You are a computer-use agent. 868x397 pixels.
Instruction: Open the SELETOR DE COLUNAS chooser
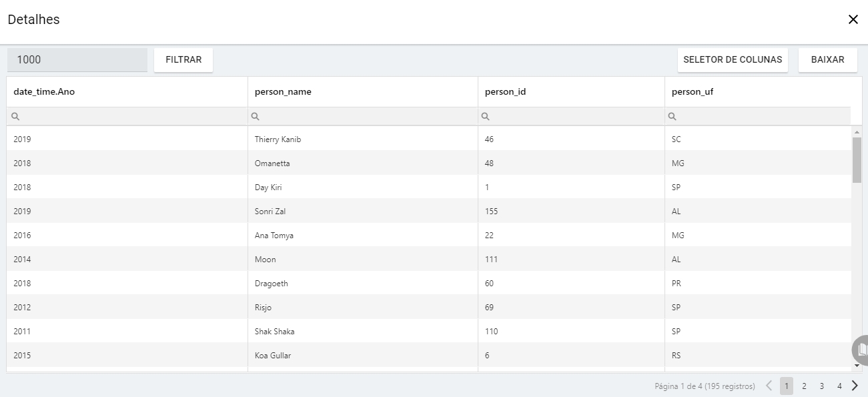[733, 60]
